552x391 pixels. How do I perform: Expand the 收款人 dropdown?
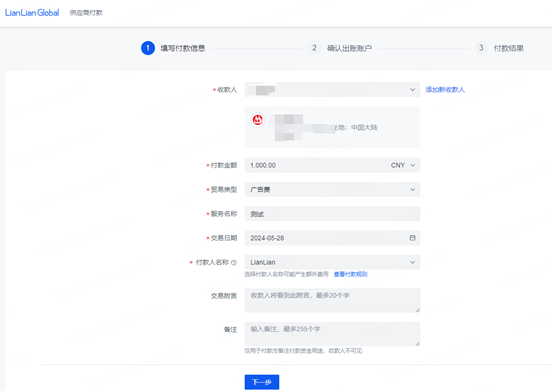332,90
